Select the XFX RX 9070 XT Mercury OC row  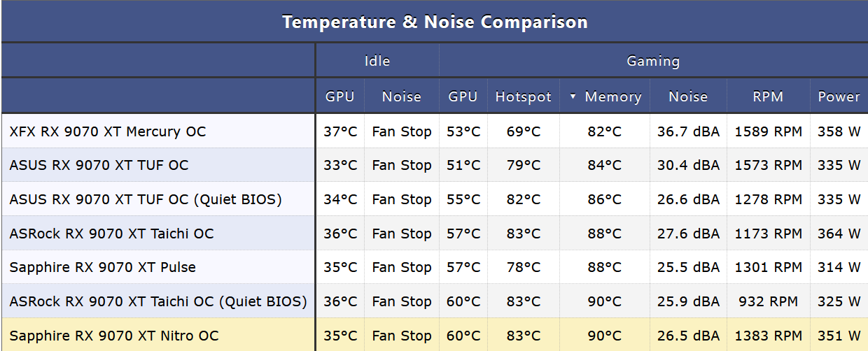click(x=434, y=131)
